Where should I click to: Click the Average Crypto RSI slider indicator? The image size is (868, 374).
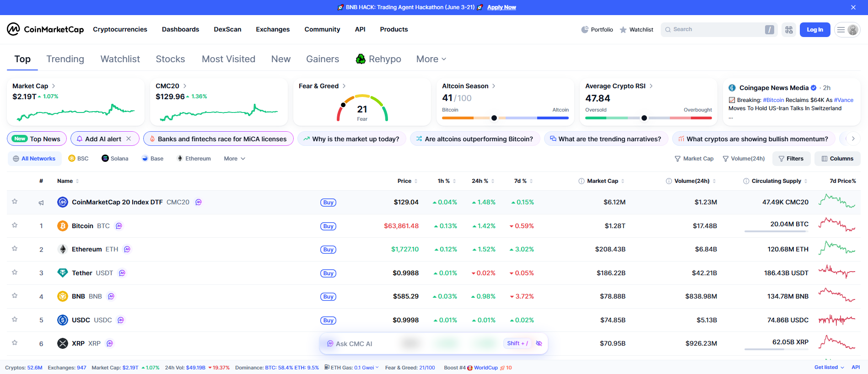click(644, 118)
